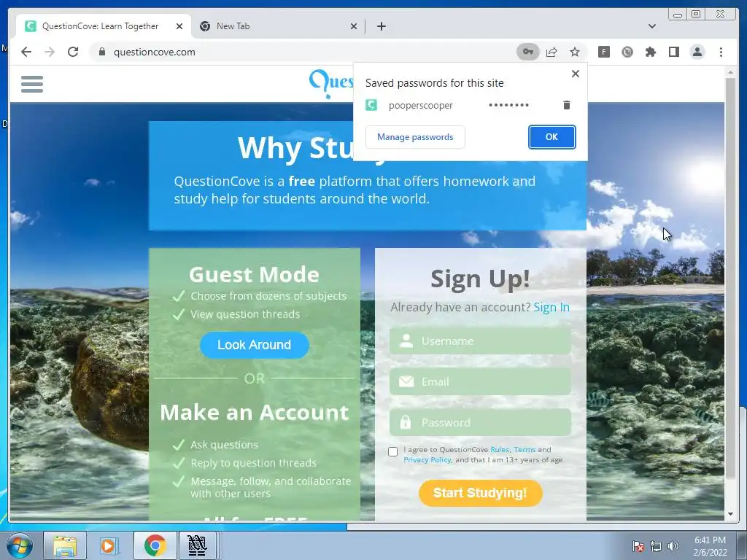Click the QuestionCove logo

click(332, 83)
